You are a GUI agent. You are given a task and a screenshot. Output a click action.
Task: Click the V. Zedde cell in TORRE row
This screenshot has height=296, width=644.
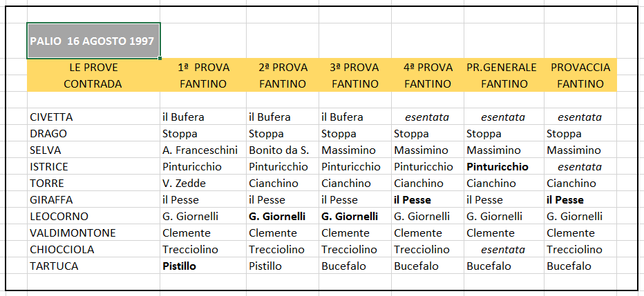pos(203,184)
